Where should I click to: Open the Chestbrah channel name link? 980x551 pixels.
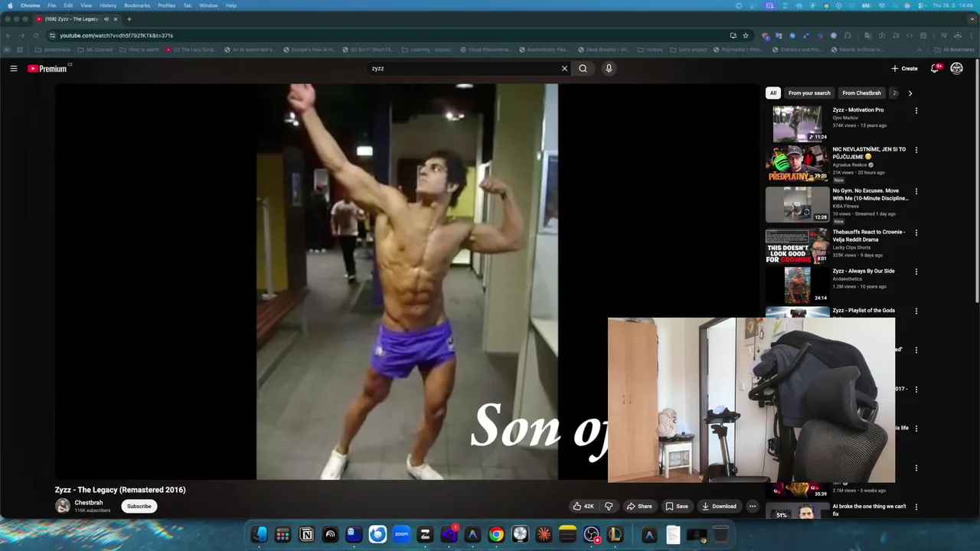(x=88, y=503)
